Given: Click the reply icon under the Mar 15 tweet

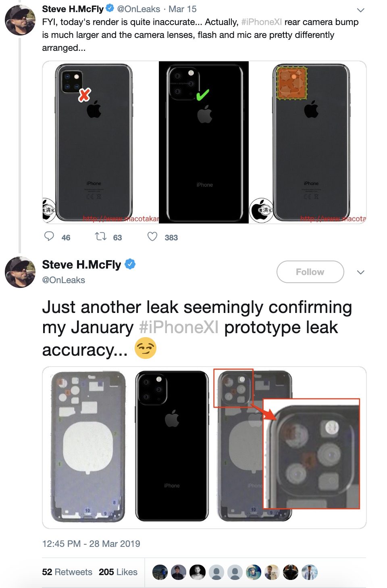Looking at the screenshot, I should click(x=49, y=236).
